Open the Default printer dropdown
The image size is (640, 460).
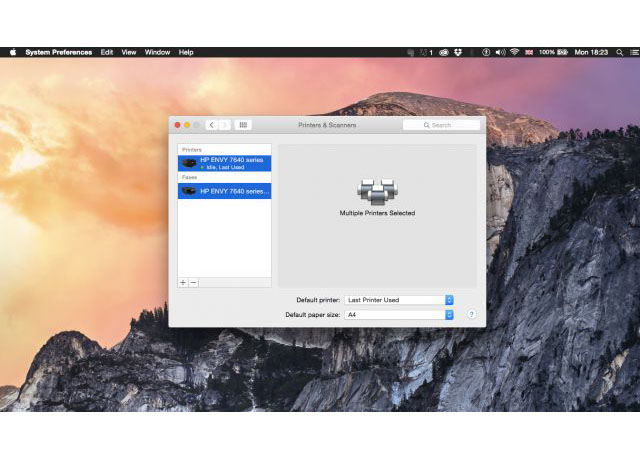(x=399, y=300)
